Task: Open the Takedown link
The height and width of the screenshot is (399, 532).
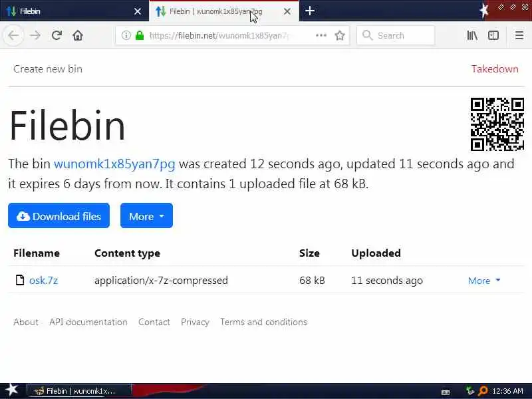Action: 495,69
